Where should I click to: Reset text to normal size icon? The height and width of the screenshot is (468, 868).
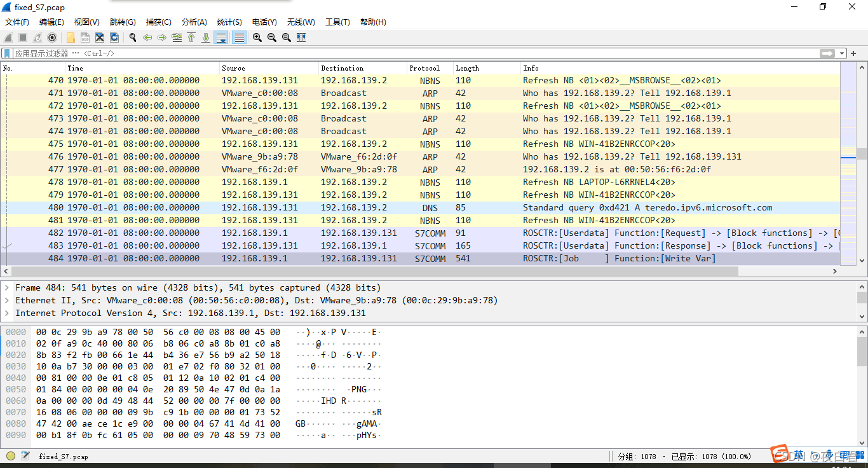[287, 38]
